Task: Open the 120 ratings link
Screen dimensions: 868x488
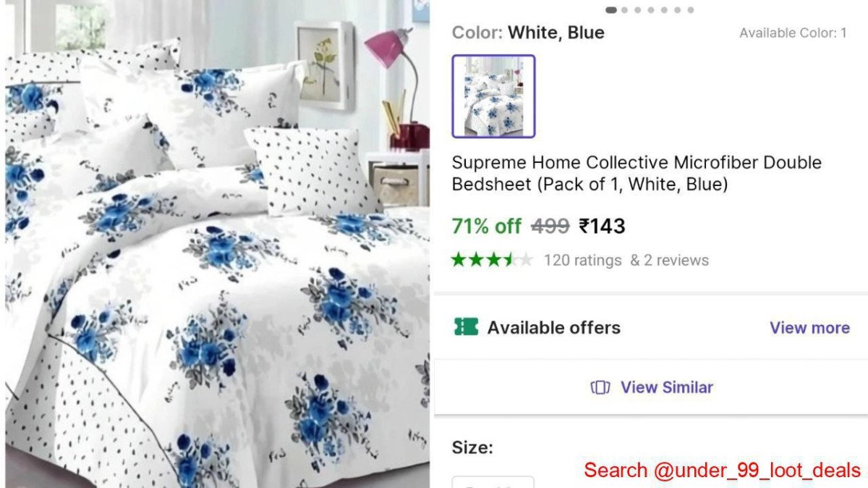Action: pos(582,260)
